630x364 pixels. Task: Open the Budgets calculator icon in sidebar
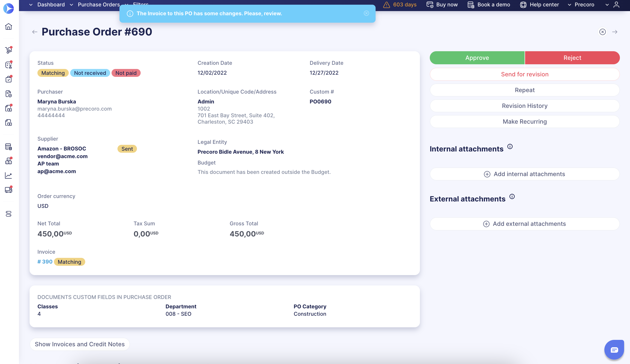coord(9,147)
